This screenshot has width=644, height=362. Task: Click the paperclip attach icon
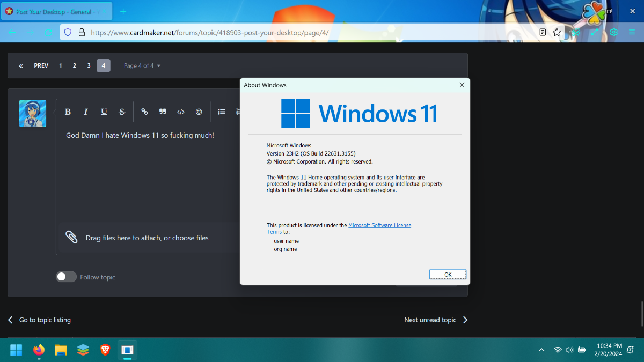71,237
